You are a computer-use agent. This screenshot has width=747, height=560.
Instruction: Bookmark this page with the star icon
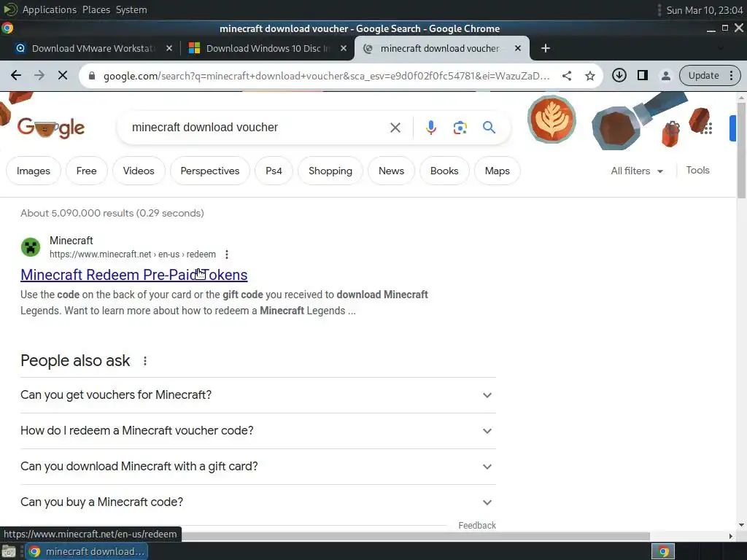click(x=589, y=75)
